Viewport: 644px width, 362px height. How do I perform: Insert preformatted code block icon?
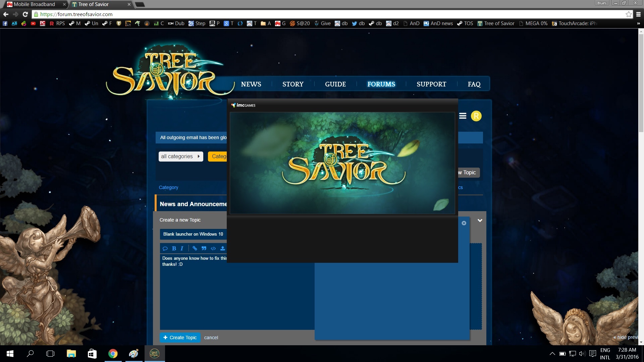point(213,248)
